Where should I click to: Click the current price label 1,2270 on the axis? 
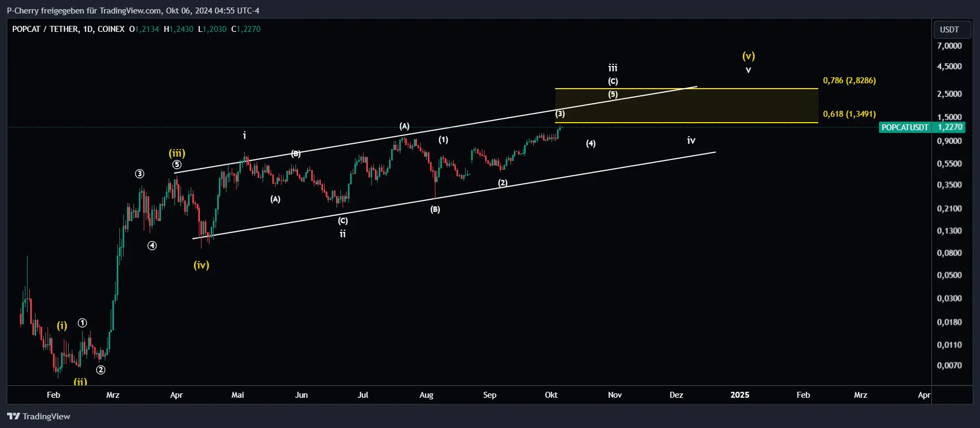click(x=950, y=127)
